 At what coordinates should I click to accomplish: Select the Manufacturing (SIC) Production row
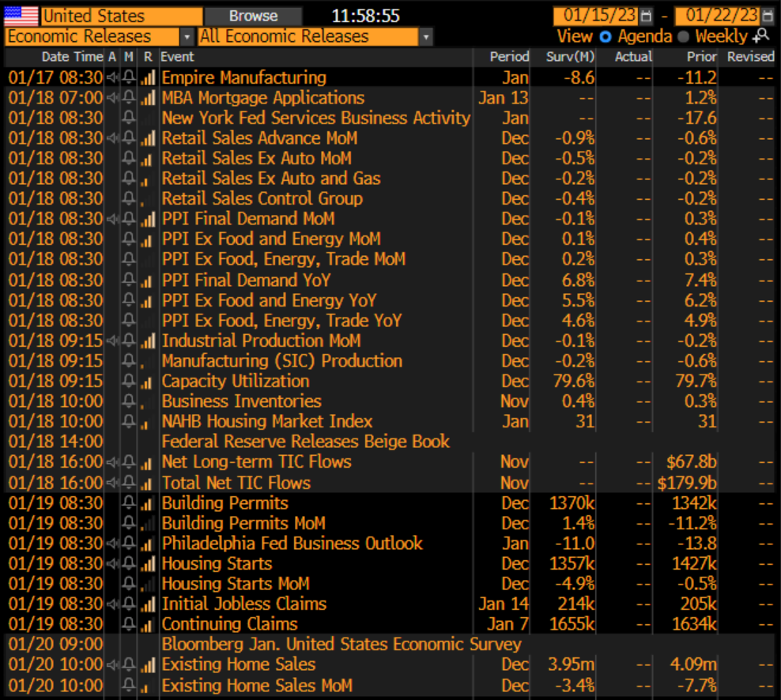(390, 361)
